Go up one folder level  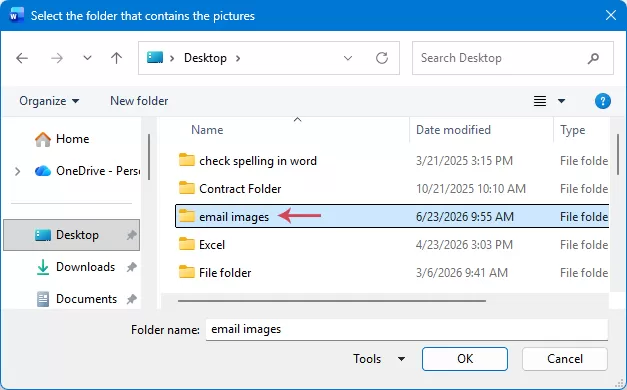(116, 58)
